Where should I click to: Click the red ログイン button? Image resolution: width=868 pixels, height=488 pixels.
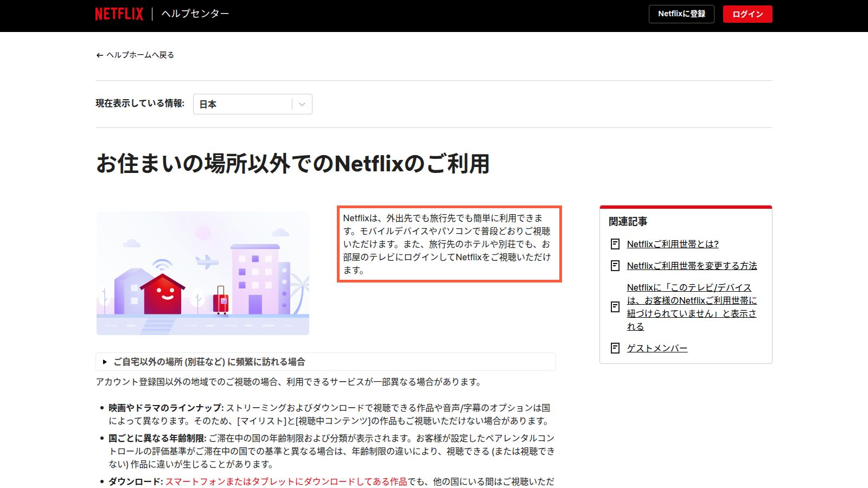coord(748,14)
